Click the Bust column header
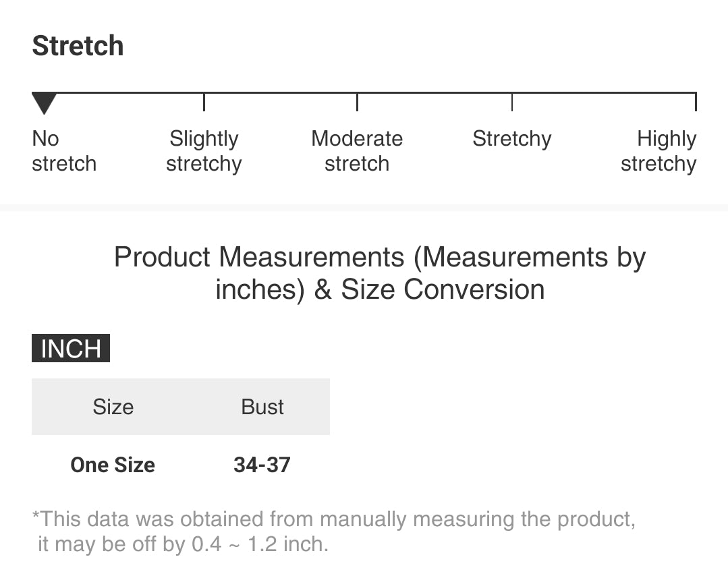This screenshot has height=570, width=728. pyautogui.click(x=262, y=407)
